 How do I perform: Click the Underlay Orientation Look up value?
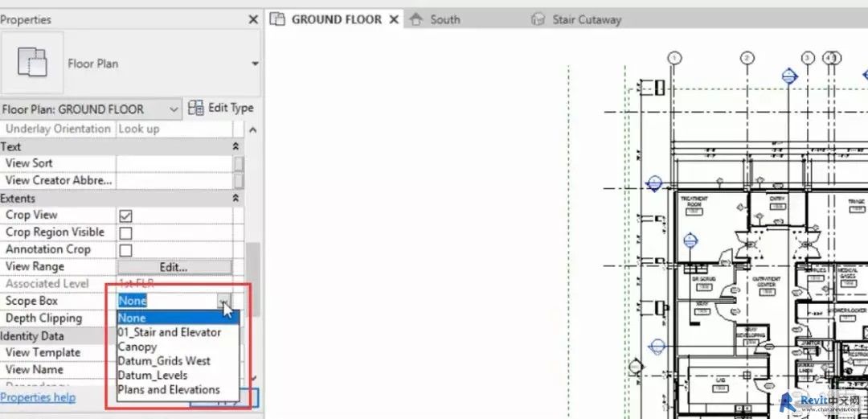pyautogui.click(x=174, y=129)
